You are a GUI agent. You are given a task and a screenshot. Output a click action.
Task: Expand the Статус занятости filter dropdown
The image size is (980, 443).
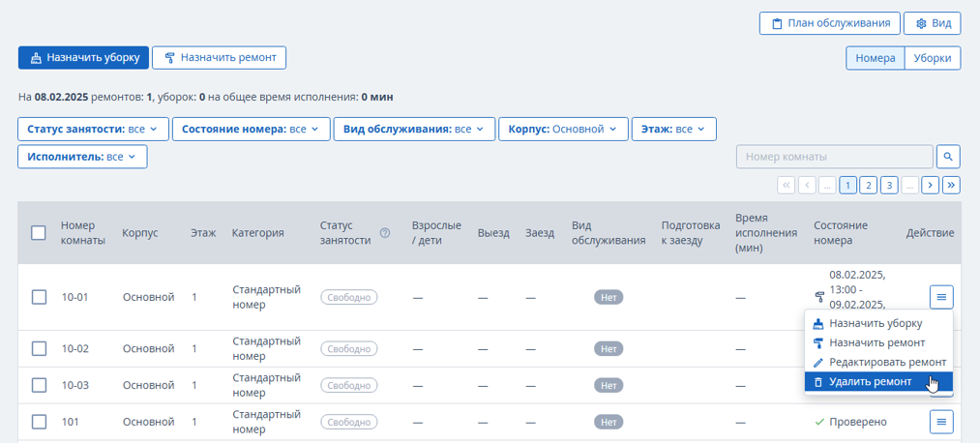[93, 130]
